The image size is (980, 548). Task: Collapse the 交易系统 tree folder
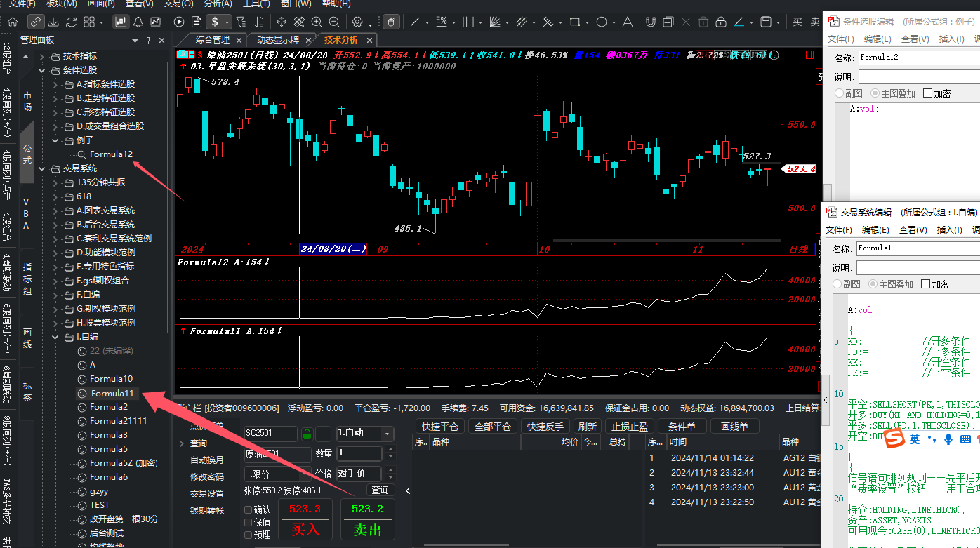click(x=41, y=168)
